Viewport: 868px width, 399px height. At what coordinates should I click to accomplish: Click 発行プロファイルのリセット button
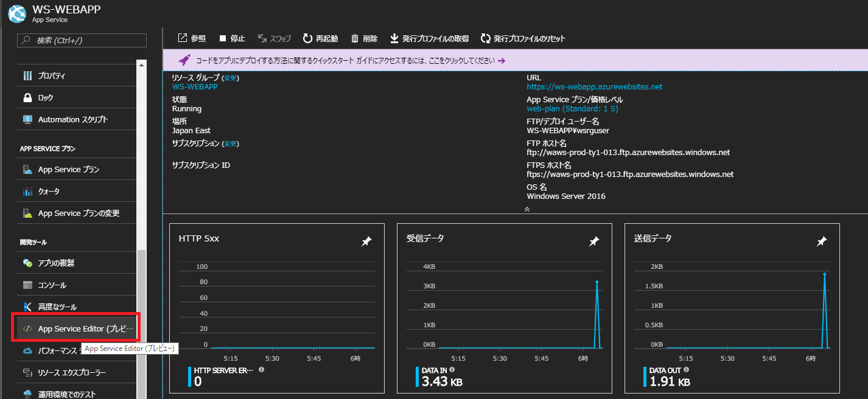click(523, 38)
